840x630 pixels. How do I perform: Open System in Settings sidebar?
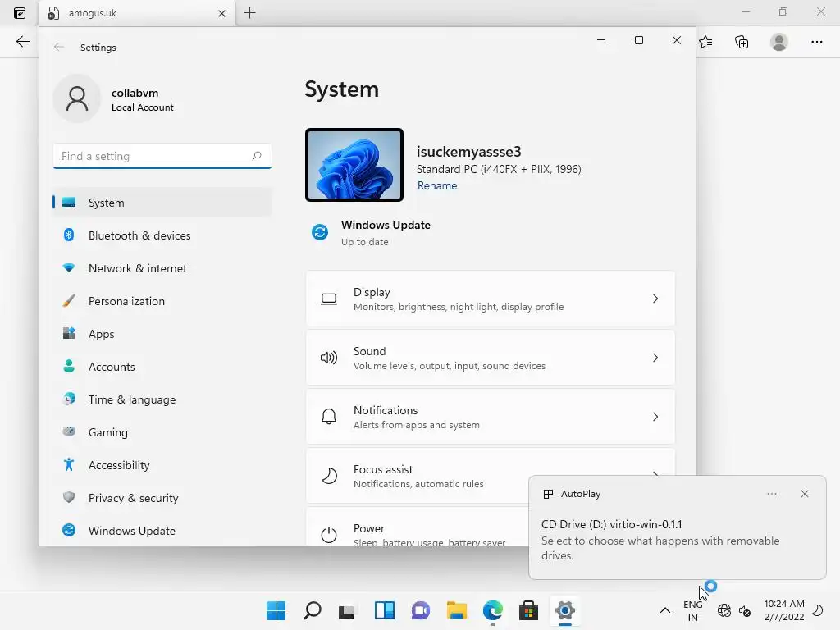coord(162,203)
